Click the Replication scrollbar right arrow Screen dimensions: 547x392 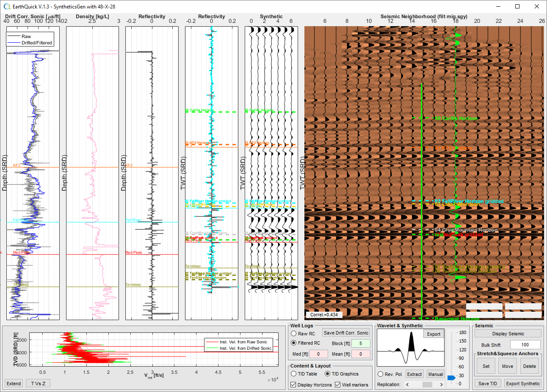tap(441, 384)
